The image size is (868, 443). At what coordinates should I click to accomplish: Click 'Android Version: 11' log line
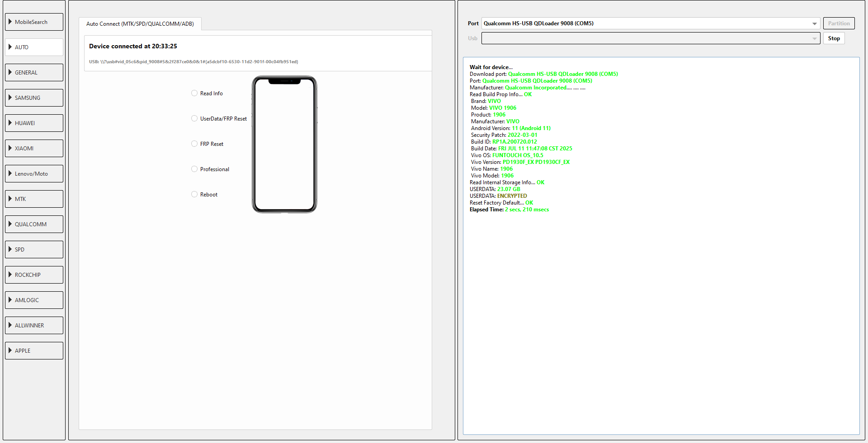(511, 128)
